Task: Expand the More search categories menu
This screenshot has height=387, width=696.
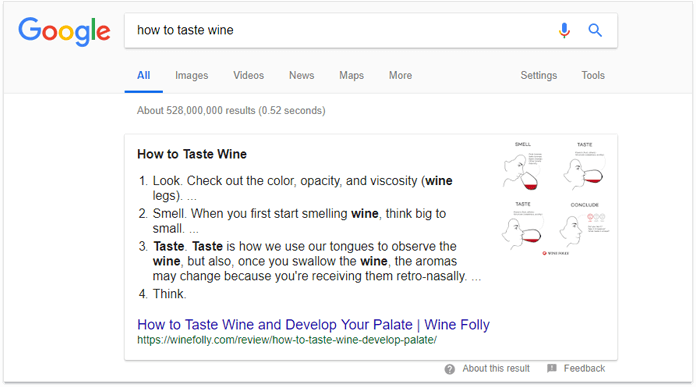Action: pos(400,75)
